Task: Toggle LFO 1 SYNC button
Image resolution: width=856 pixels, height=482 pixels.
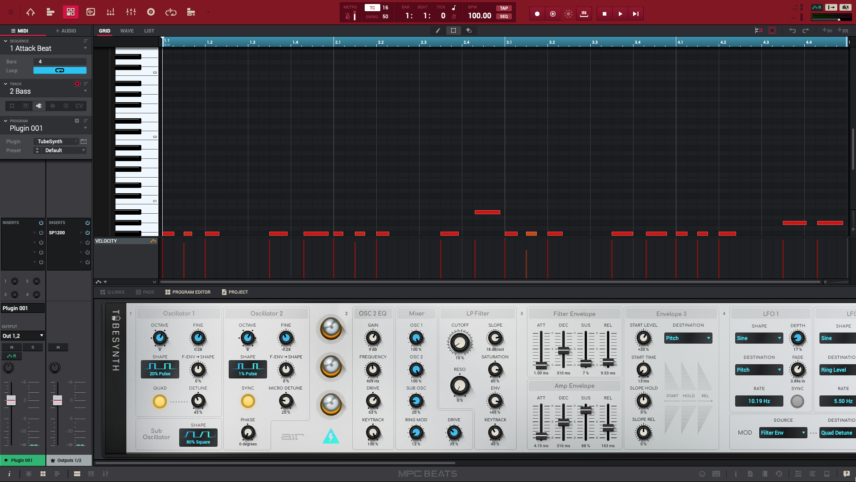Action: tap(797, 401)
